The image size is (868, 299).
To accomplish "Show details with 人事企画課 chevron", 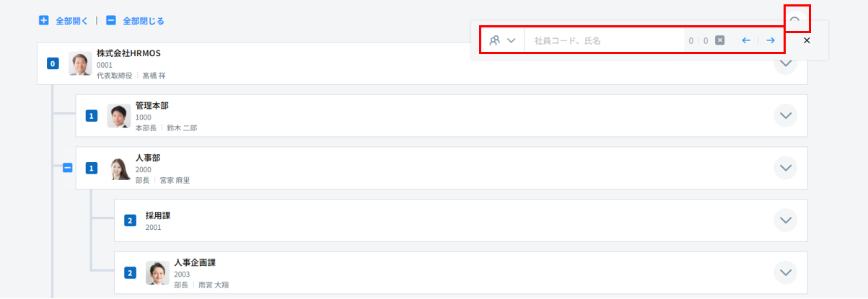I will (785, 272).
